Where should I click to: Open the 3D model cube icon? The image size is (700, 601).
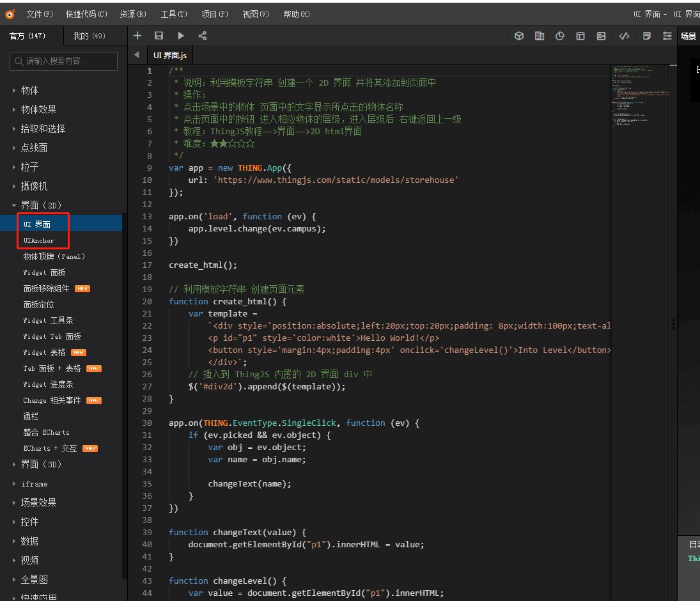(x=518, y=36)
